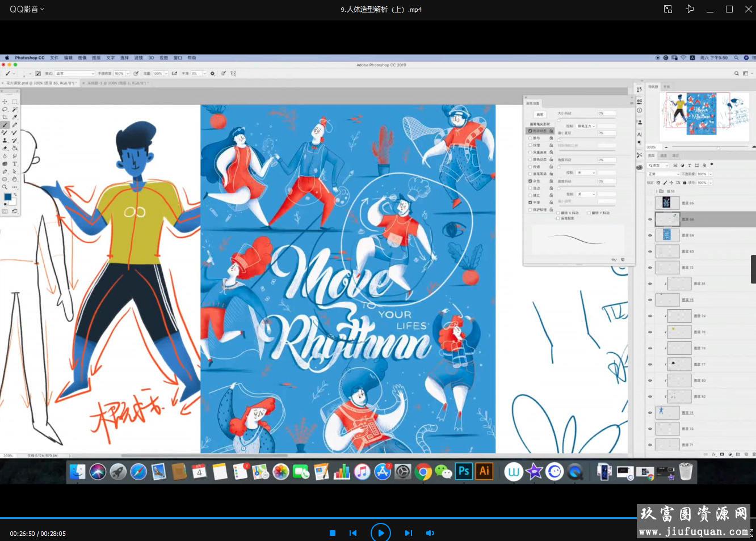Click the 画笔 button in brush settings
The width and height of the screenshot is (756, 541).
540,115
